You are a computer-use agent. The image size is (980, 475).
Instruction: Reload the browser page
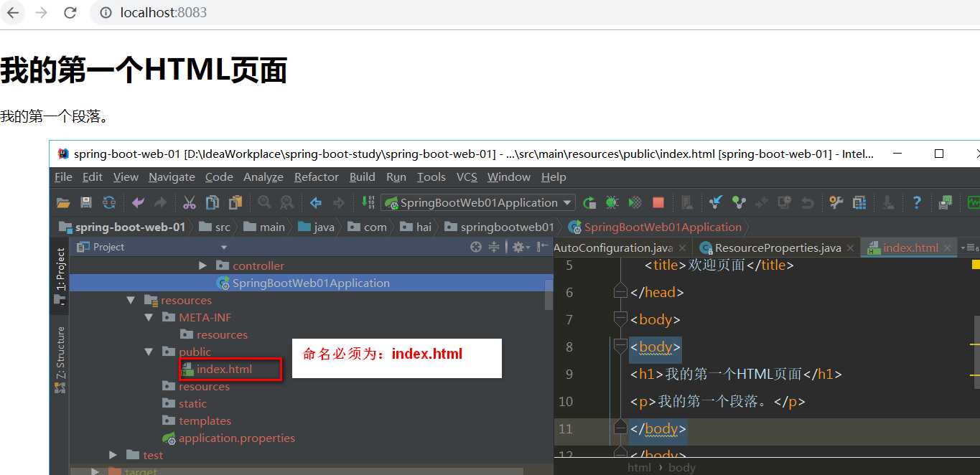(70, 13)
